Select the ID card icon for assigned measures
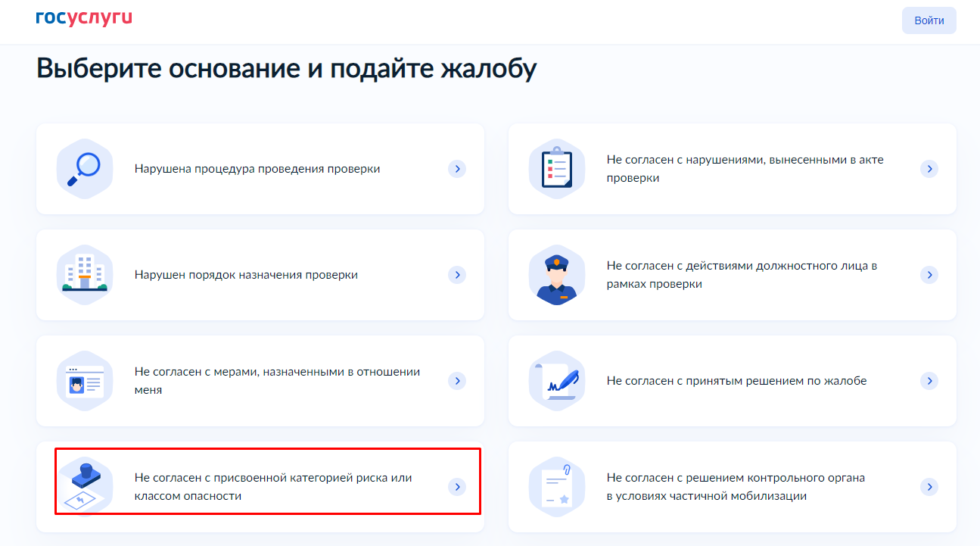 click(x=85, y=381)
